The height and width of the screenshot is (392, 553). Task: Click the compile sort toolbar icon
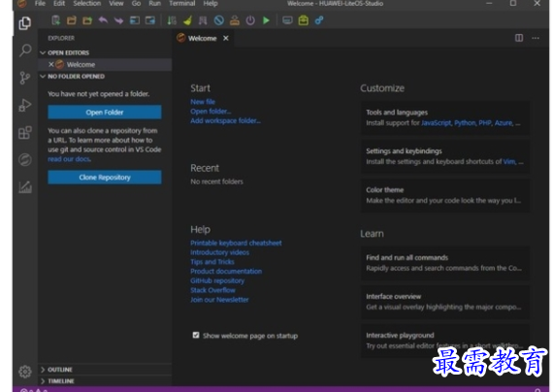172,20
